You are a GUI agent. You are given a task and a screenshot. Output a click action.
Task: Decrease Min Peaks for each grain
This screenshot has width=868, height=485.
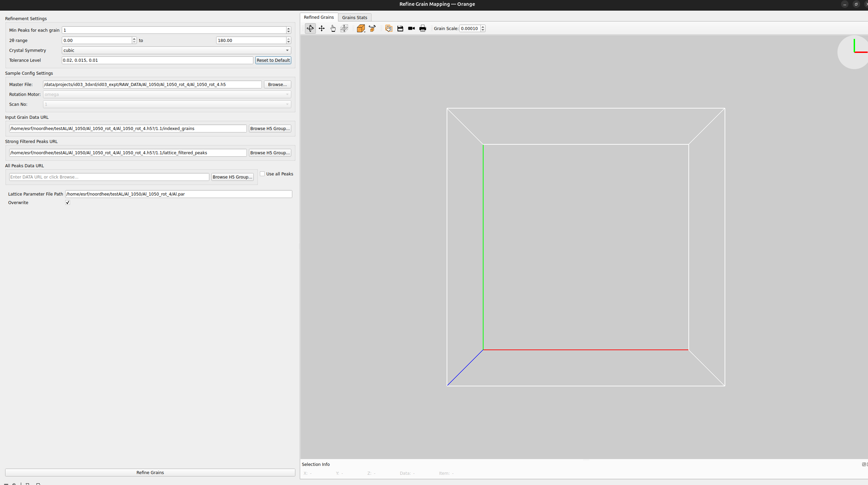point(289,32)
